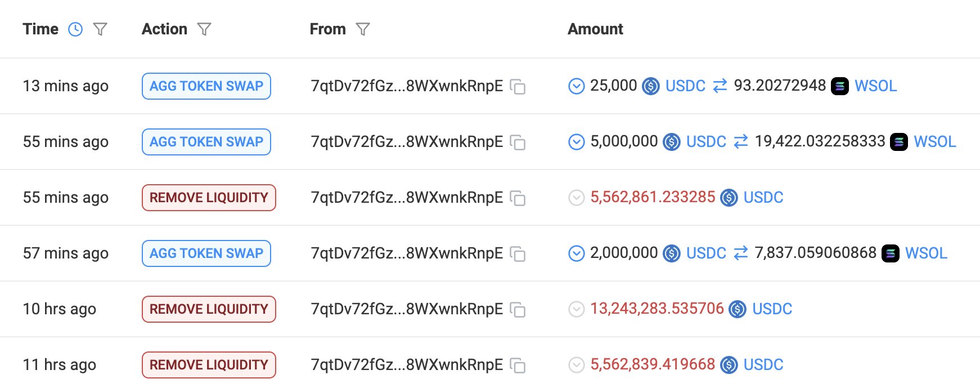Open USDC link next to 5,562,839.419668
This screenshot has height=392, width=980.
tap(763, 365)
